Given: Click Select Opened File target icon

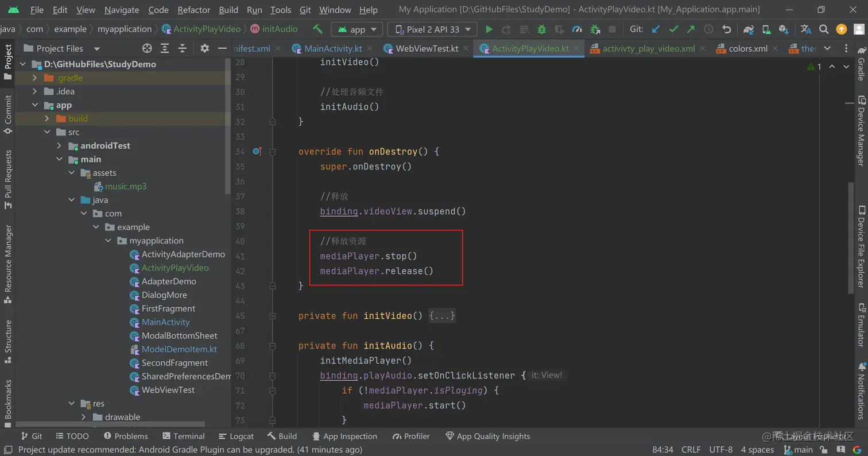Looking at the screenshot, I should coord(147,49).
